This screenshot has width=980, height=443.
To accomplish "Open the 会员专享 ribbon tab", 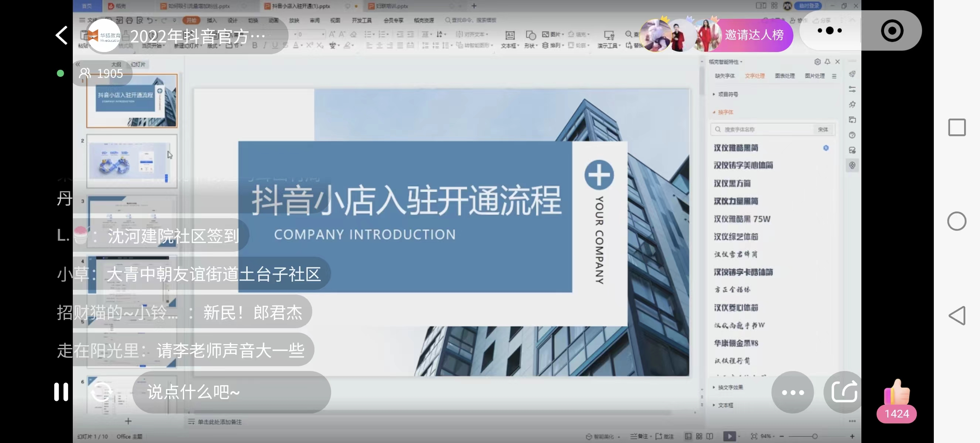I will [x=394, y=20].
